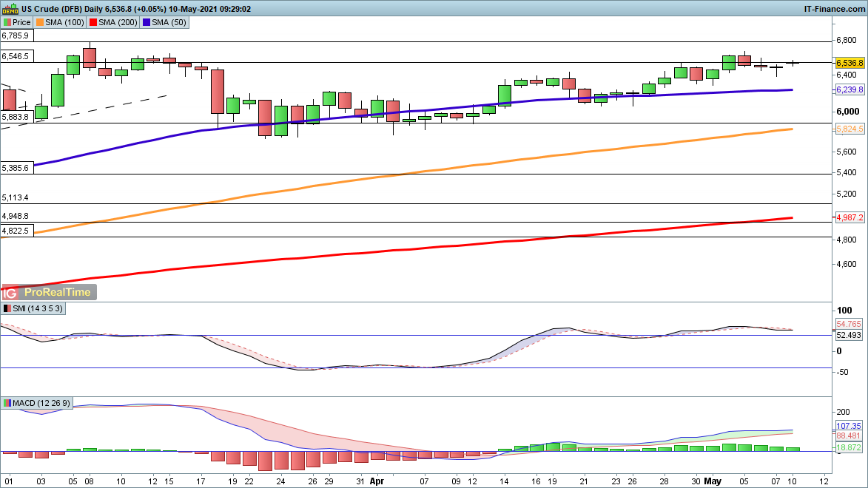
Task: Click the MACD indicator's tricolor icon
Action: pos(7,403)
